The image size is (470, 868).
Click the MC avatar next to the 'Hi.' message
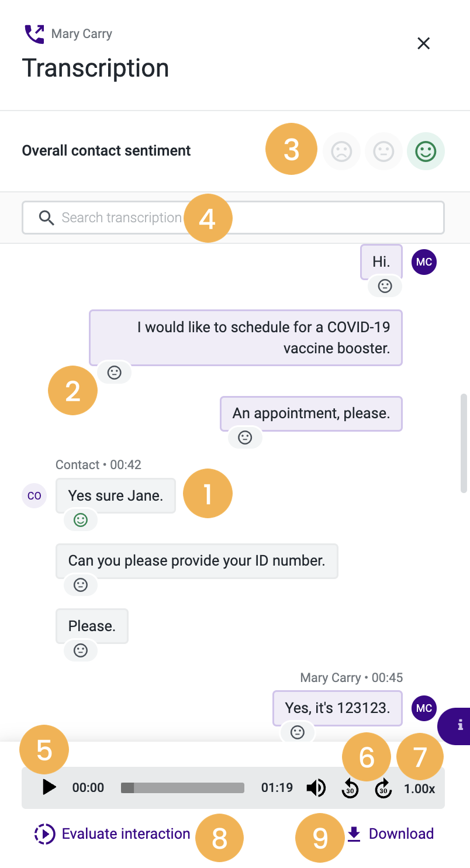424,262
